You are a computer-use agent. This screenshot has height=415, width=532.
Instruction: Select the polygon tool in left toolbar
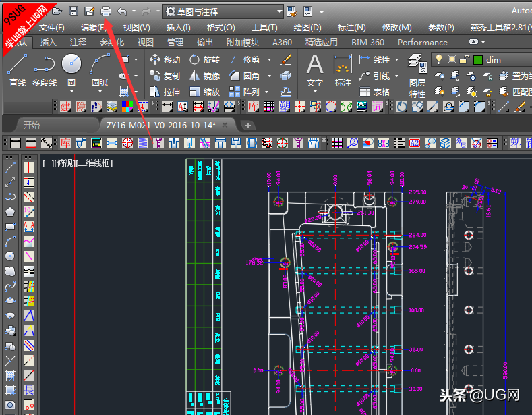point(10,212)
